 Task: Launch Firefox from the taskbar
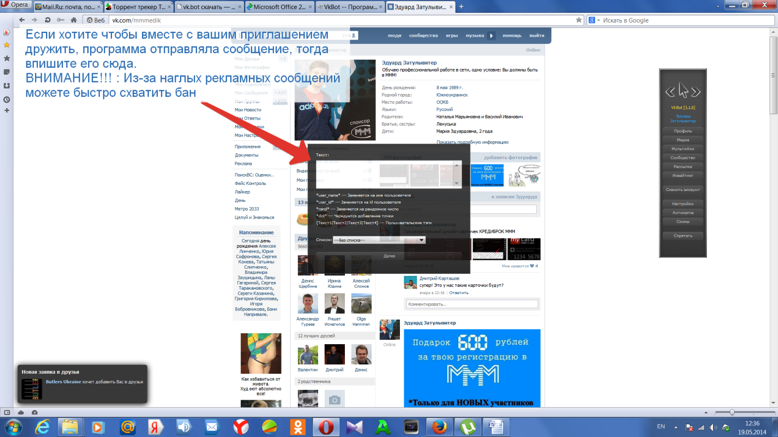click(439, 427)
